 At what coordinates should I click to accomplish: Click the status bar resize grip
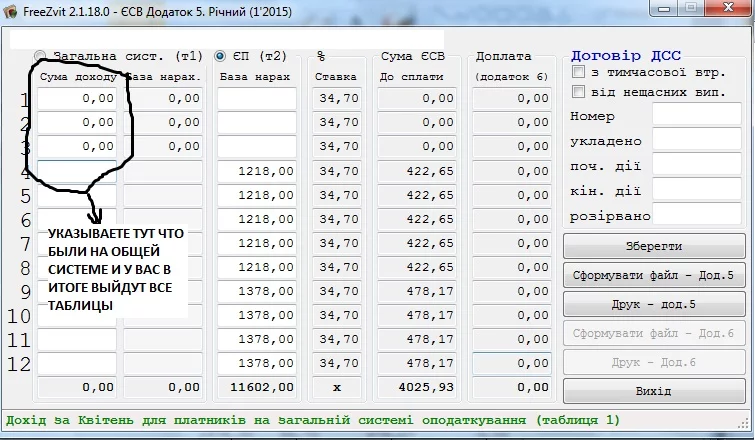tap(744, 423)
